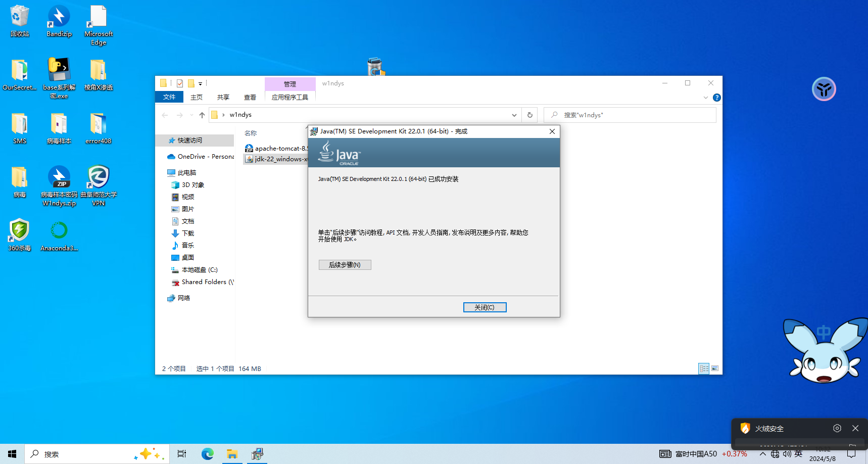868x464 pixels.
Task: Open the 查看 ribbon tab
Action: pyautogui.click(x=250, y=97)
